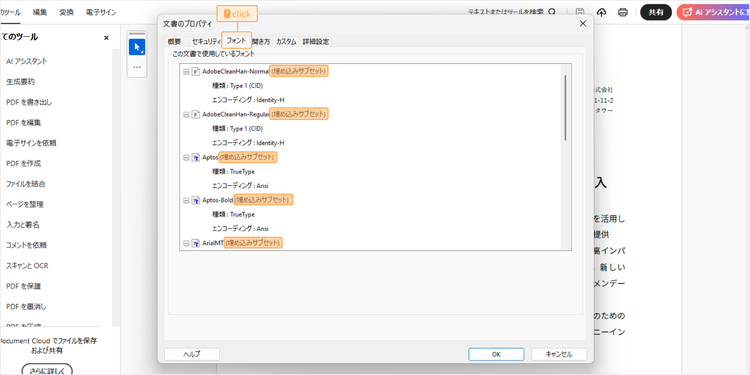Click the black 共有 button

[x=656, y=12]
